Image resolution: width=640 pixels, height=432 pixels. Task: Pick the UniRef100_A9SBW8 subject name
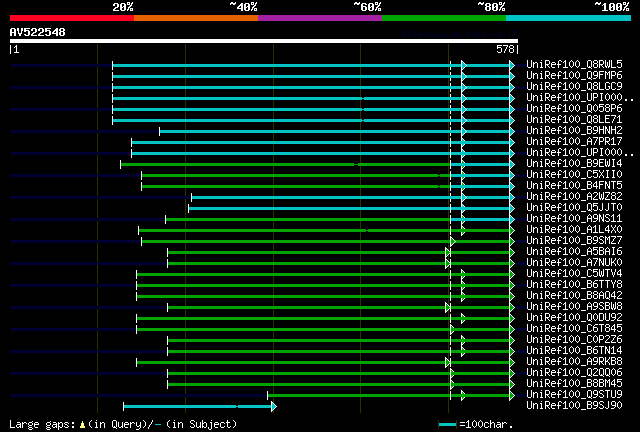pyautogui.click(x=574, y=307)
